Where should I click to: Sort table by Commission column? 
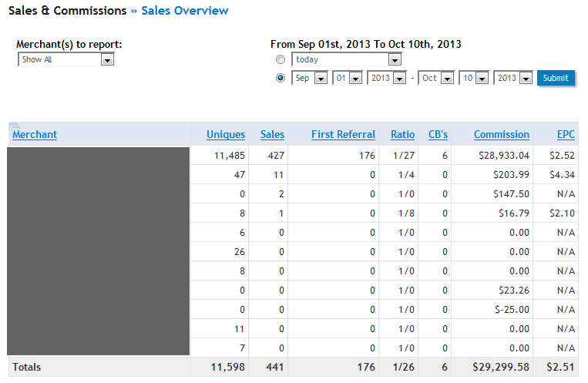point(502,134)
